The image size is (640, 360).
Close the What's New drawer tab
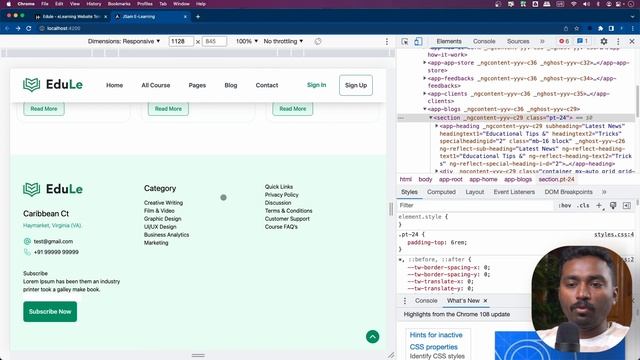tap(485, 301)
